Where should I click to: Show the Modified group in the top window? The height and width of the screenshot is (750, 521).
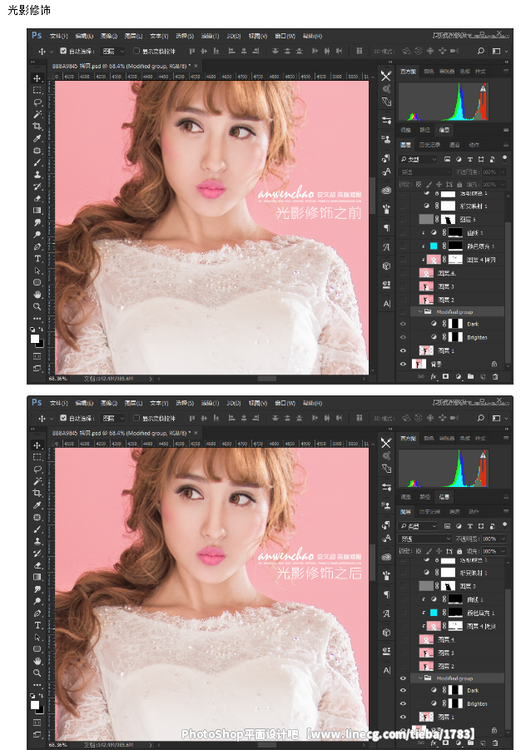pyautogui.click(x=403, y=311)
